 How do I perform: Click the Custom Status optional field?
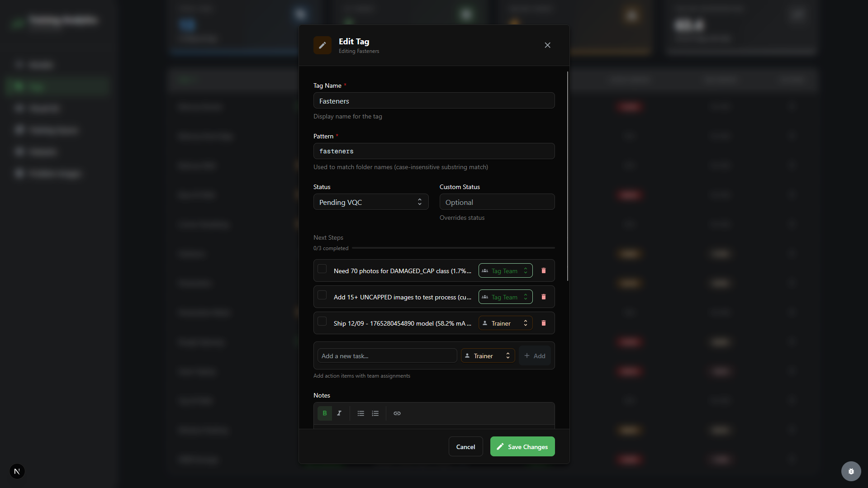tap(497, 202)
